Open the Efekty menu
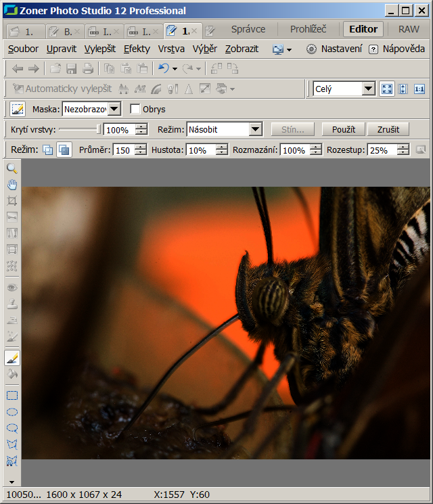 (137, 49)
